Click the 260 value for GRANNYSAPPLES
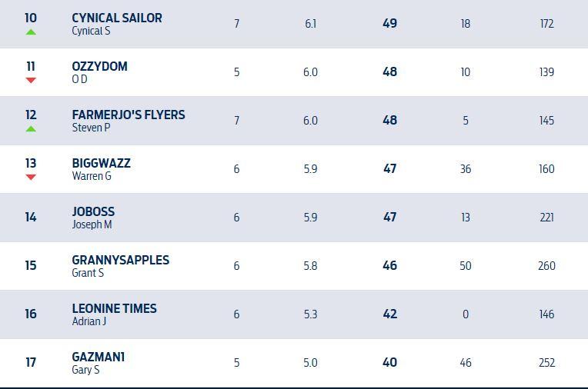Image resolution: width=588 pixels, height=389 pixels. coord(546,266)
